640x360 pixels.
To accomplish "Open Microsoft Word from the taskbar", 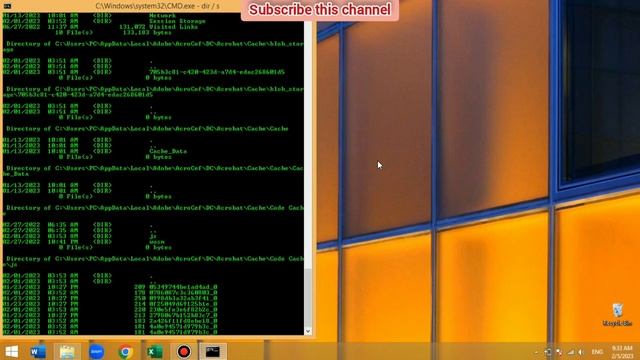I will click(x=38, y=351).
